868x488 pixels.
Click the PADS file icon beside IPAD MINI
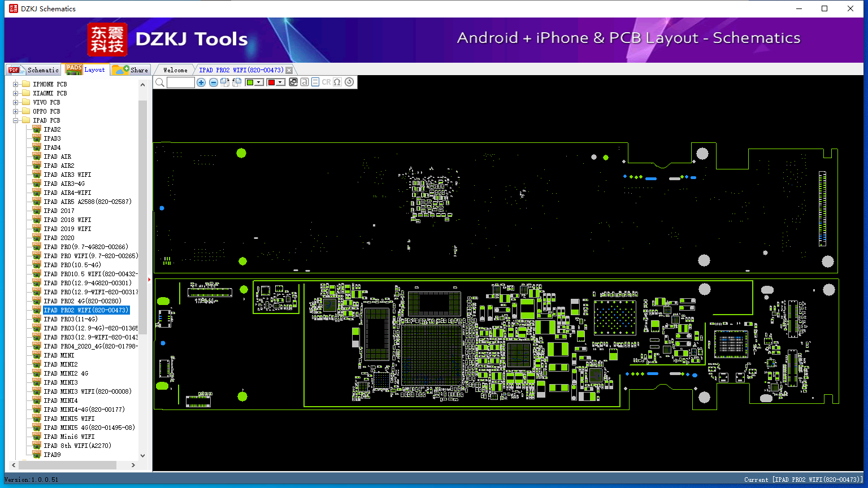[37, 355]
